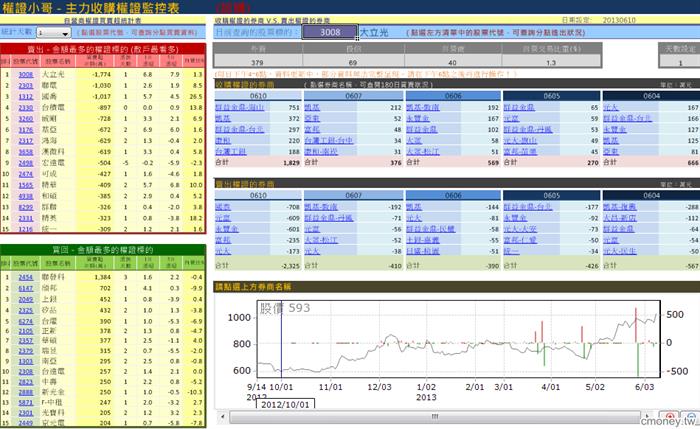Open stock code 4938 link

point(25,196)
